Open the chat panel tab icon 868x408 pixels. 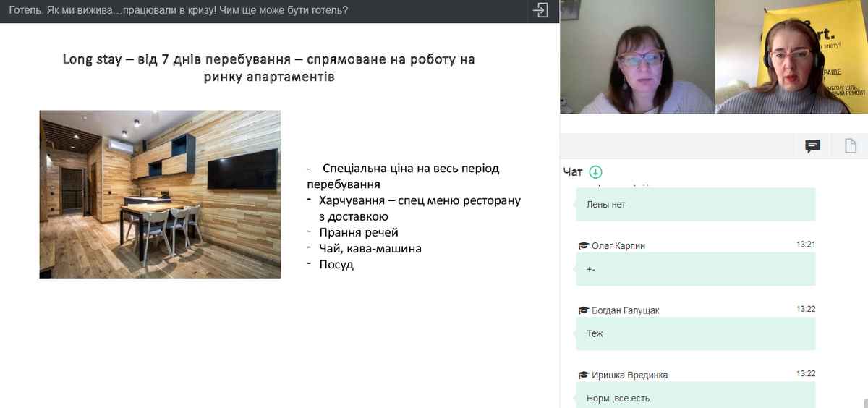tap(813, 146)
